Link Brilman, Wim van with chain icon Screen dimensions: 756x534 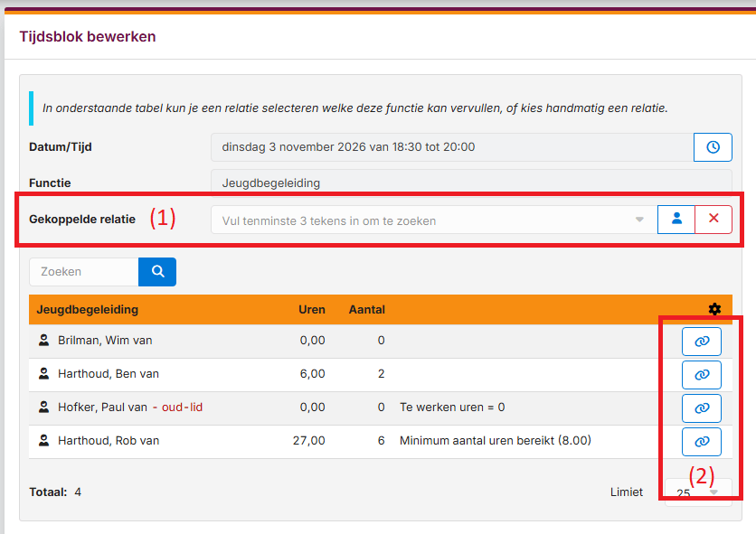coord(702,342)
